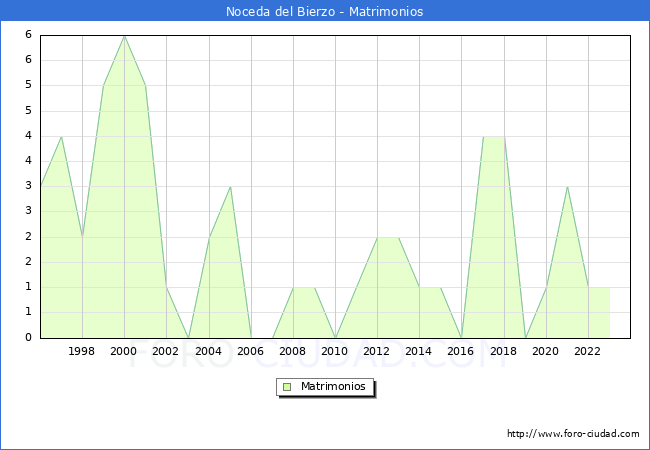Select the 2016 x-axis year label
650x450 pixels.
click(x=461, y=351)
